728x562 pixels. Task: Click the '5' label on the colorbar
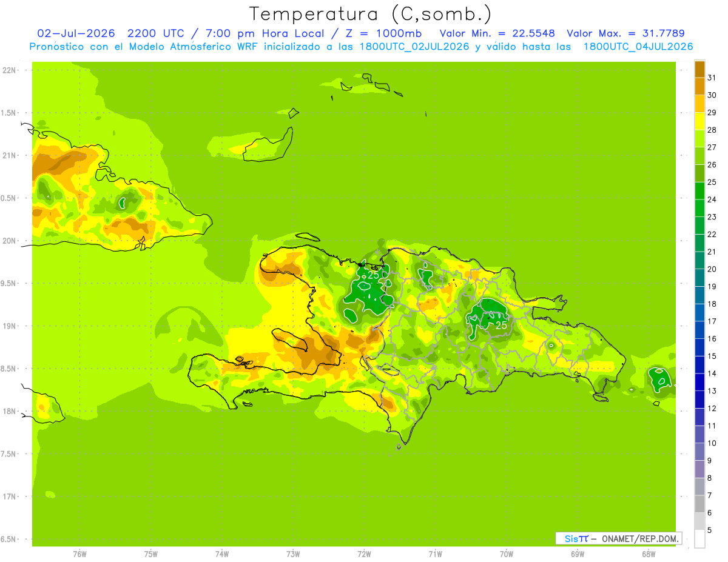710,530
